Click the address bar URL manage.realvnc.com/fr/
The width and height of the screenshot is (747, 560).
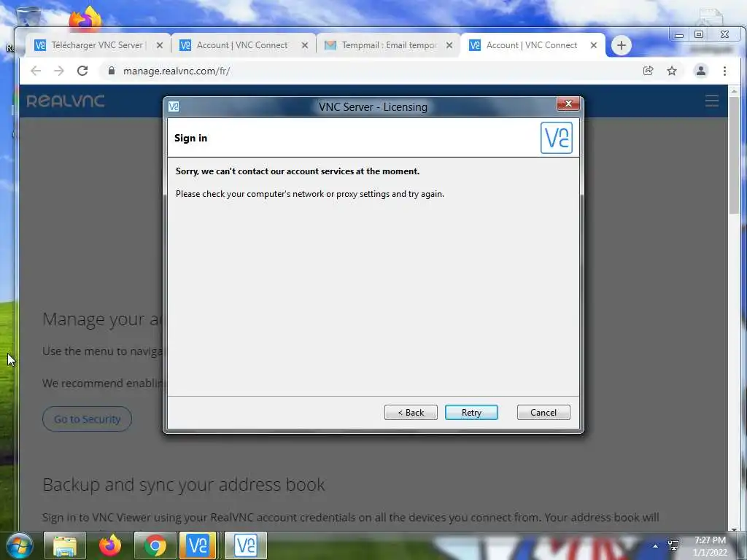(x=177, y=71)
